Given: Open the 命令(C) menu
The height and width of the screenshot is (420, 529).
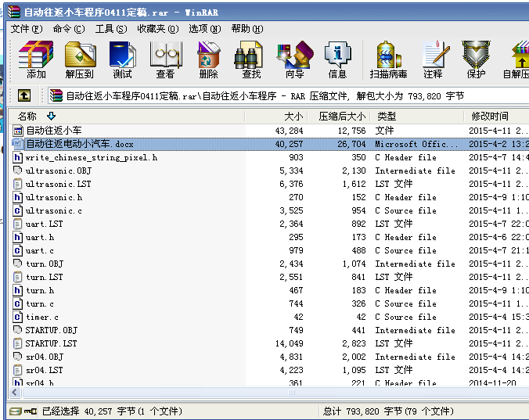Looking at the screenshot, I should point(69,29).
